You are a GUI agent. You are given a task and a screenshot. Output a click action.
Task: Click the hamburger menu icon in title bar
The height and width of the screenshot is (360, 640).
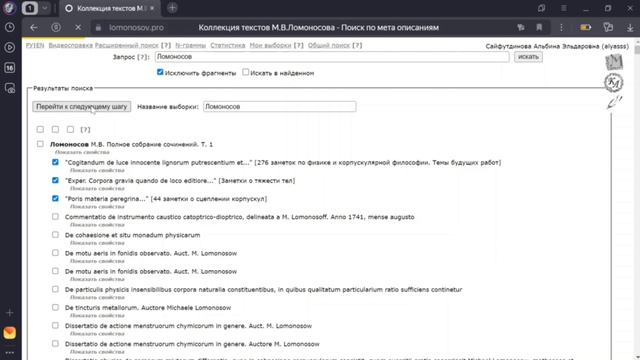[564, 8]
